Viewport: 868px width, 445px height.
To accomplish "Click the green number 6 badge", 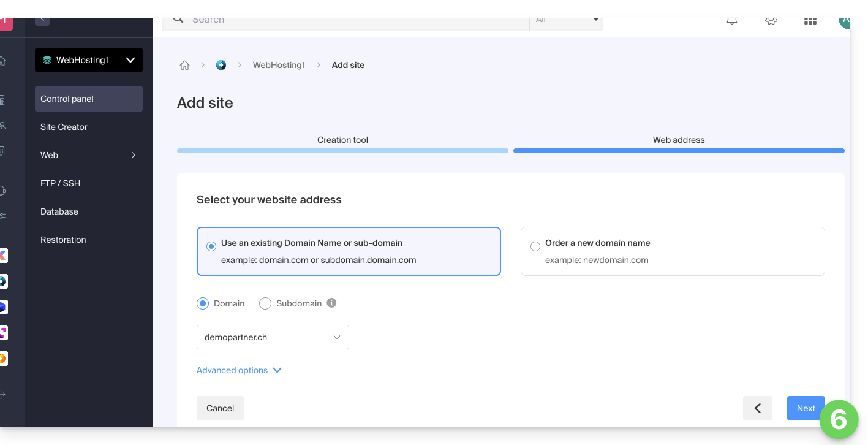I will click(839, 419).
